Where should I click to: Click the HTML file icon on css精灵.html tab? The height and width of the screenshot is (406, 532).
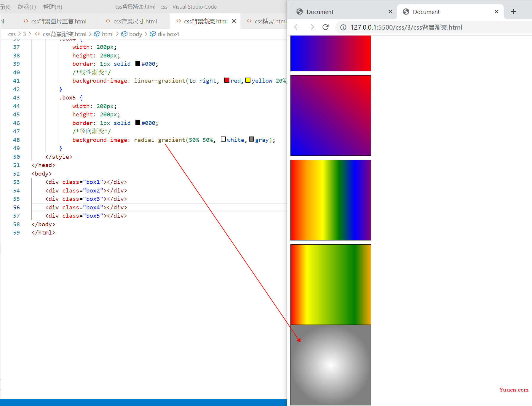[249, 21]
